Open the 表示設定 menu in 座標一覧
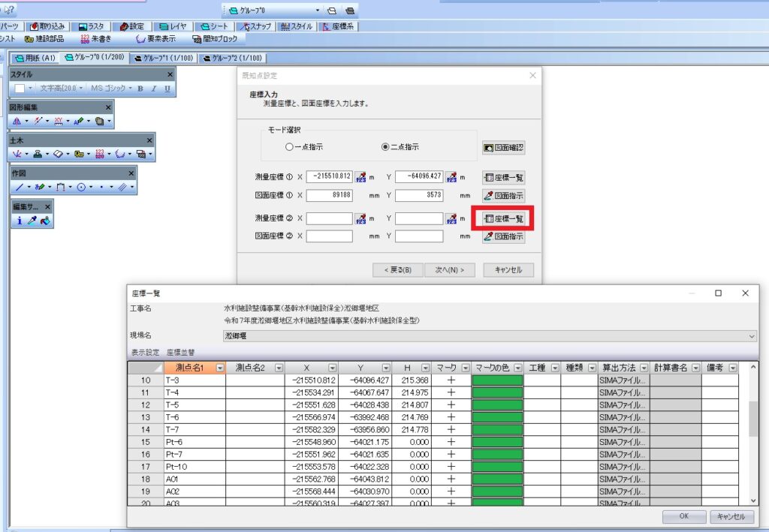769x532 pixels. click(x=146, y=351)
